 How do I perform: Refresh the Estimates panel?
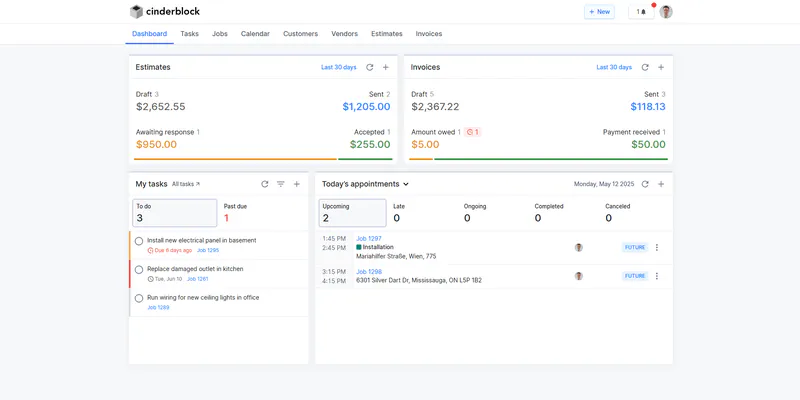click(370, 67)
